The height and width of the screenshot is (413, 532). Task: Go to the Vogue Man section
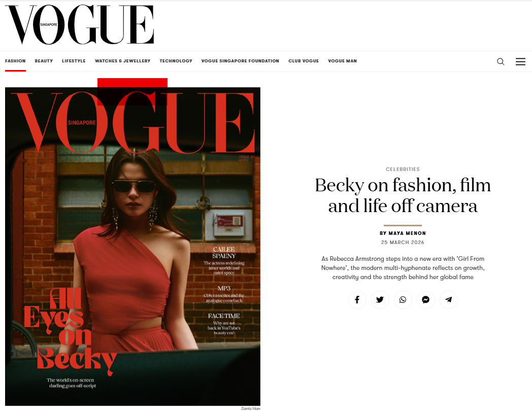point(342,61)
